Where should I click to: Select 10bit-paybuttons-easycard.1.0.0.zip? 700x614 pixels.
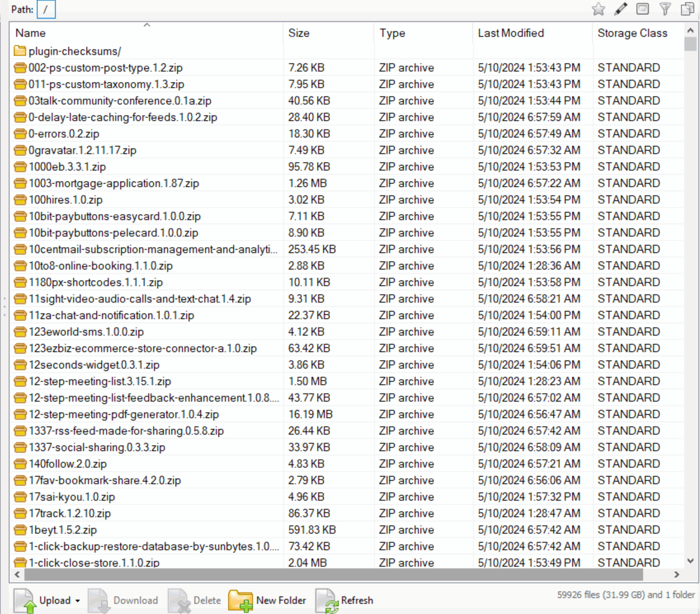(114, 216)
